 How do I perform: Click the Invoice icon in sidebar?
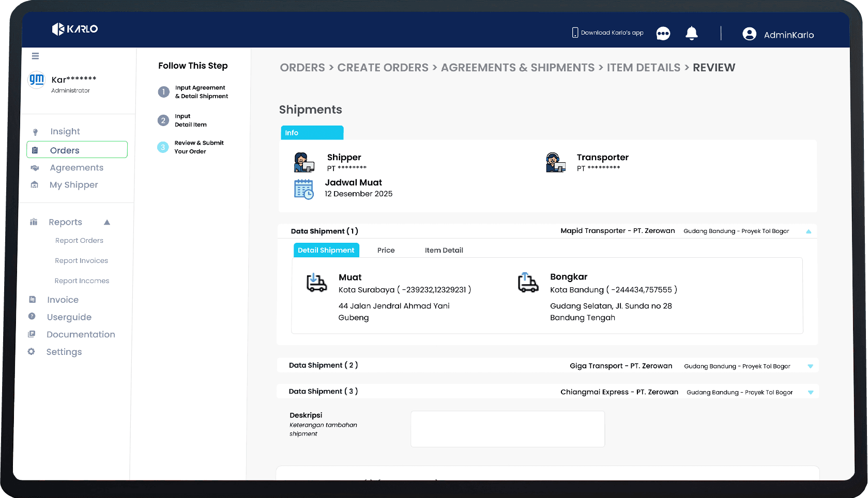(33, 300)
